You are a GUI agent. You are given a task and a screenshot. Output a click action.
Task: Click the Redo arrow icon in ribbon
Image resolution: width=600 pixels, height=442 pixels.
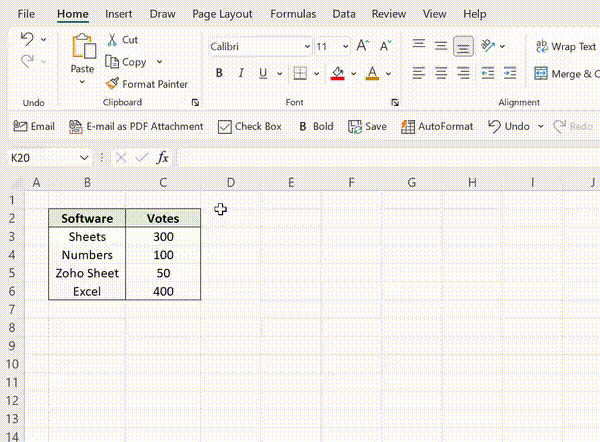[27, 61]
